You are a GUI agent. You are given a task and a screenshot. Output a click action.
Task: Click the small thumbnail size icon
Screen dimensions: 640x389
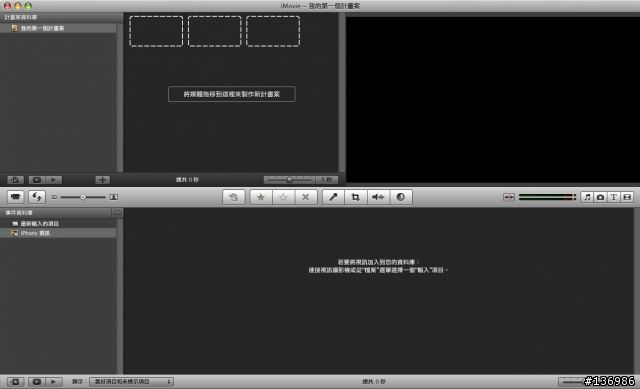pyautogui.click(x=54, y=197)
